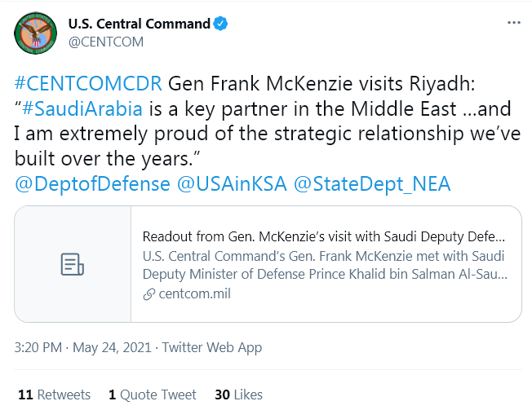The height and width of the screenshot is (410, 532).
Task: Click the U.S. Central Command display name
Action: (140, 24)
